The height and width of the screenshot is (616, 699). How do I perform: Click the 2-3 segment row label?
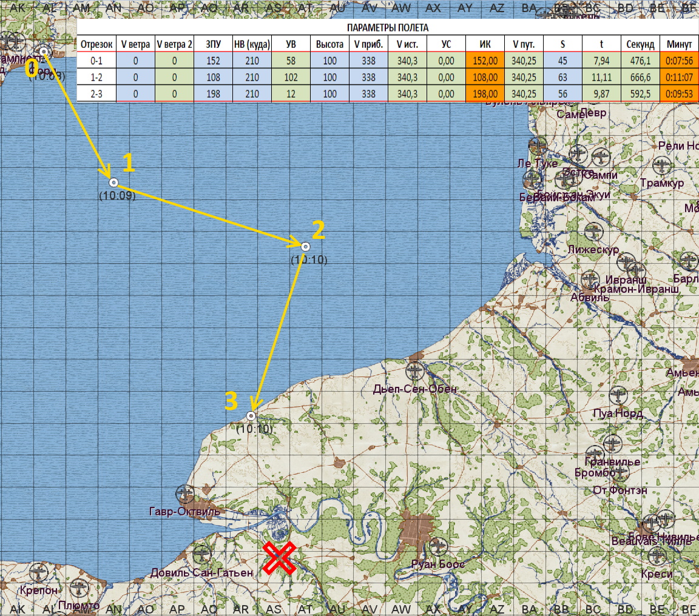96,93
